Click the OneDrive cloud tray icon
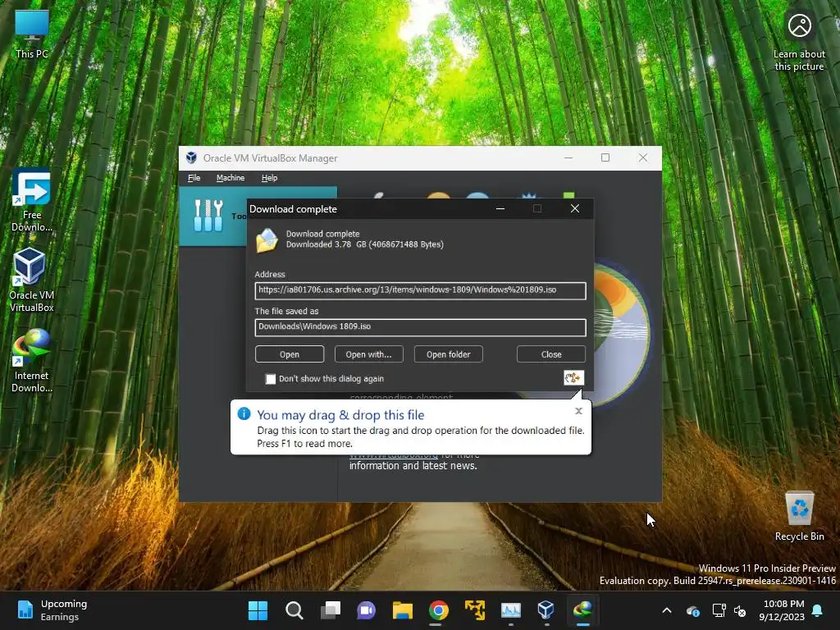Screen dimensions: 840x630 tap(692, 610)
